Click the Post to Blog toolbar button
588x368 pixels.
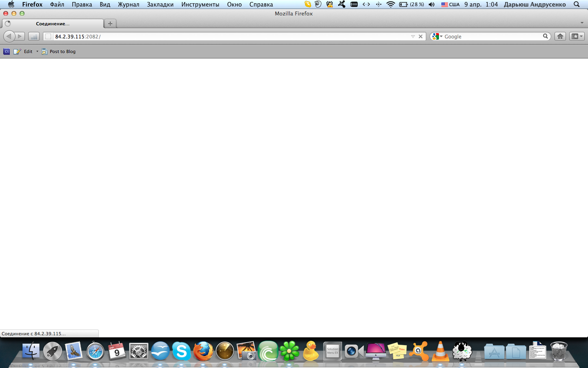[x=58, y=52]
